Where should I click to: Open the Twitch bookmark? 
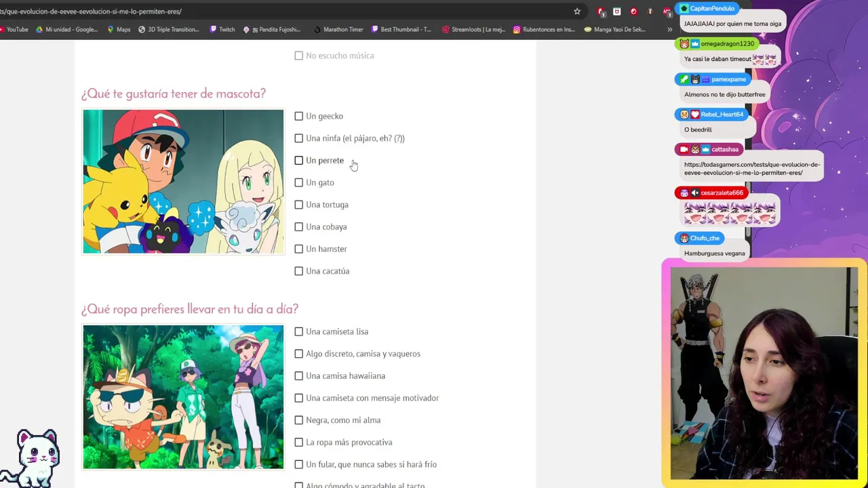222,29
